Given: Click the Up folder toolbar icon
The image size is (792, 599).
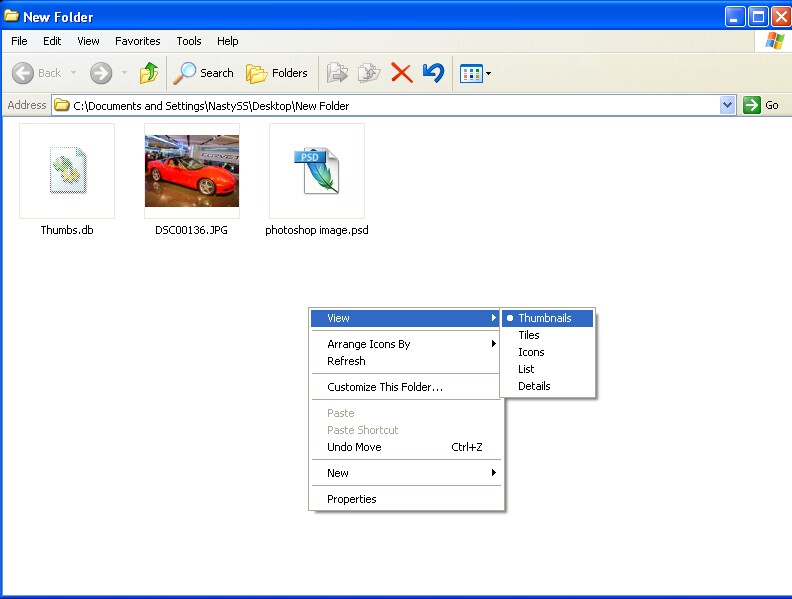Looking at the screenshot, I should [149, 73].
